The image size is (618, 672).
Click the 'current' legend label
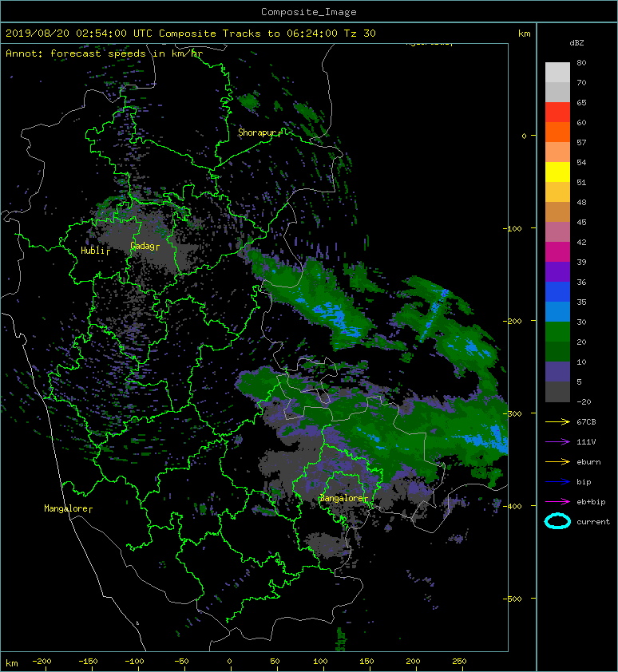tap(593, 522)
